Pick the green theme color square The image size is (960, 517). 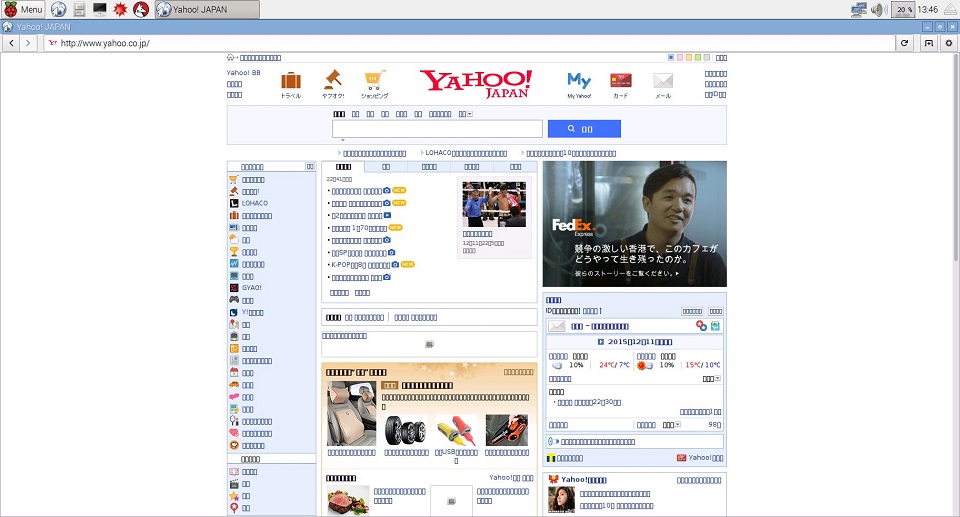coord(697,58)
